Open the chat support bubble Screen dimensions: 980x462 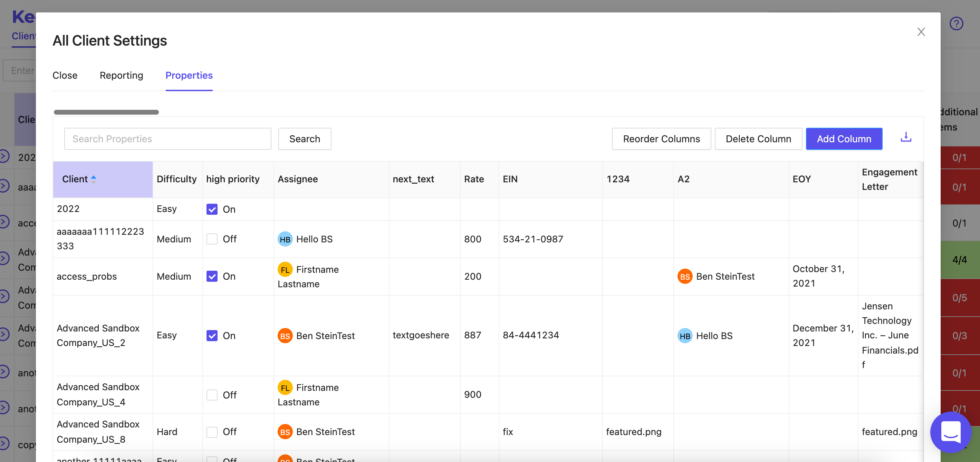click(x=950, y=432)
